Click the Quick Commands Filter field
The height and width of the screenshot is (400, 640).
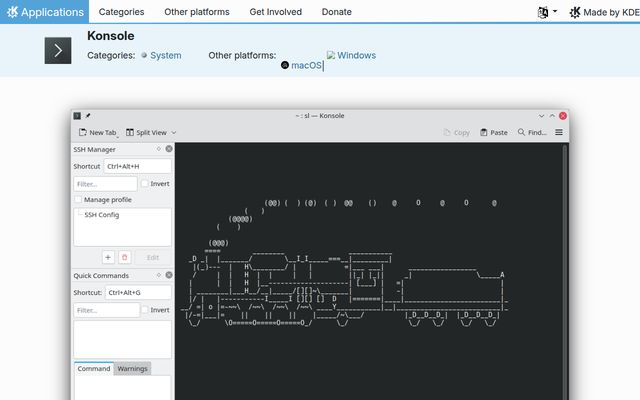click(107, 310)
